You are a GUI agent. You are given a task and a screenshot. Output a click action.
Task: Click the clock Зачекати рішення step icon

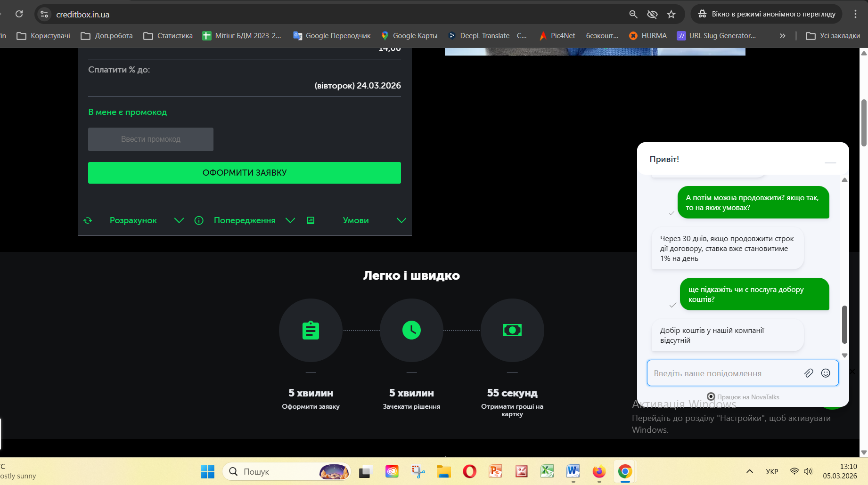click(412, 331)
